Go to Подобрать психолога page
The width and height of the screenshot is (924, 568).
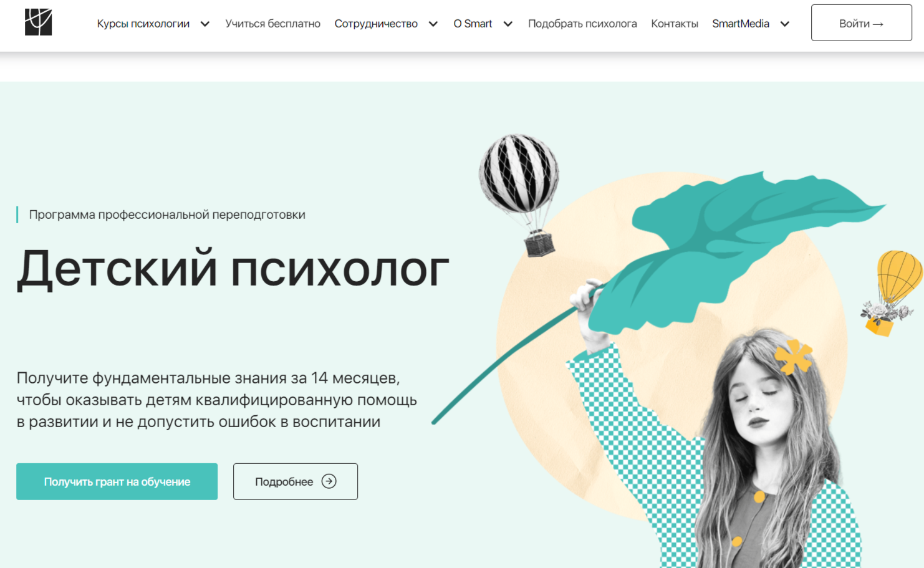(582, 24)
